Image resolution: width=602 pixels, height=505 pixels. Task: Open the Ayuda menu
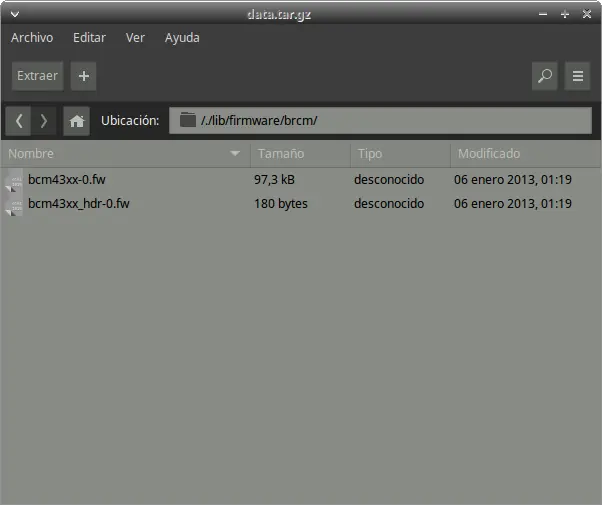pos(182,38)
